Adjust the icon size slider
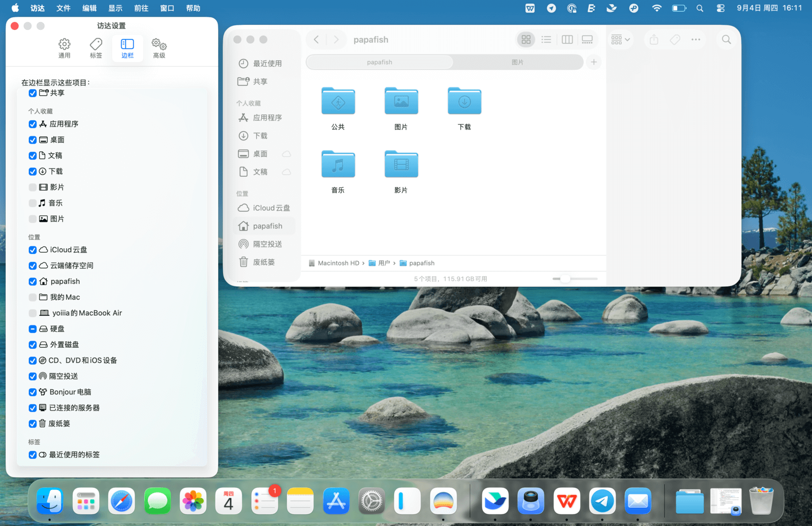The width and height of the screenshot is (812, 526). 564,279
